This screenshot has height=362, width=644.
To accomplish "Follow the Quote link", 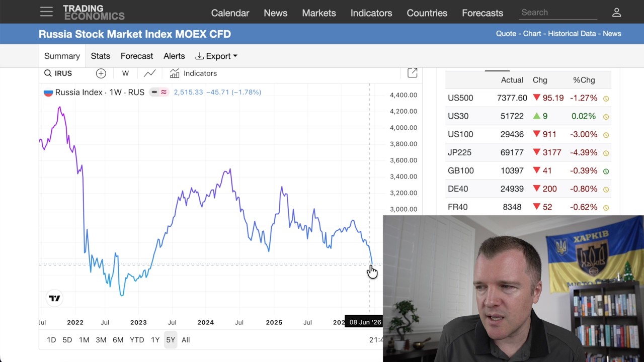I will coord(506,34).
